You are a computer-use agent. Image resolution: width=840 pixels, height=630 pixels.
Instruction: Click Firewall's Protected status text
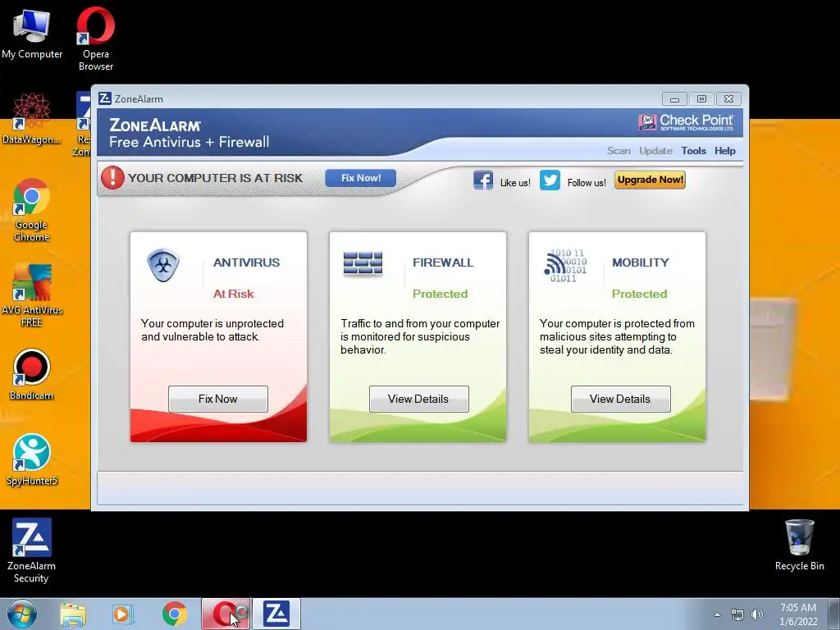click(x=441, y=294)
